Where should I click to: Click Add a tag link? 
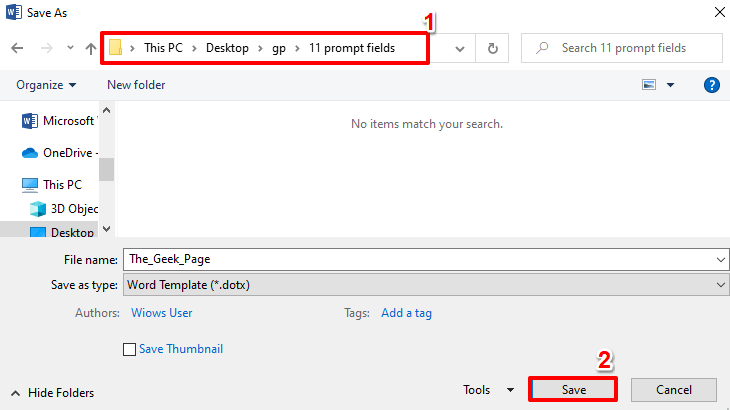(406, 313)
